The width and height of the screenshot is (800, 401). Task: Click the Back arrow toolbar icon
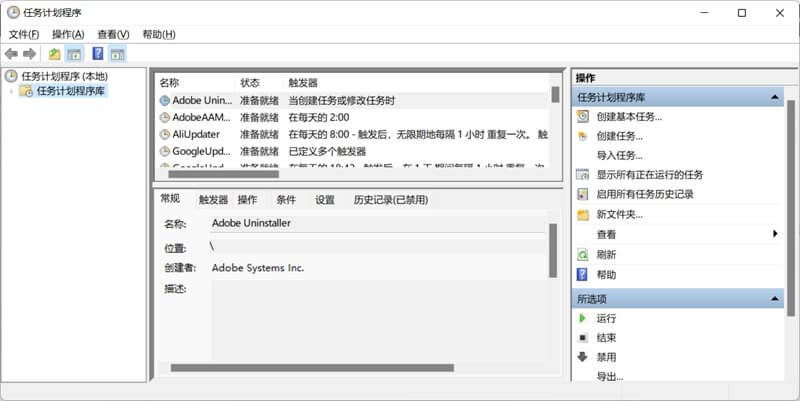pyautogui.click(x=11, y=54)
